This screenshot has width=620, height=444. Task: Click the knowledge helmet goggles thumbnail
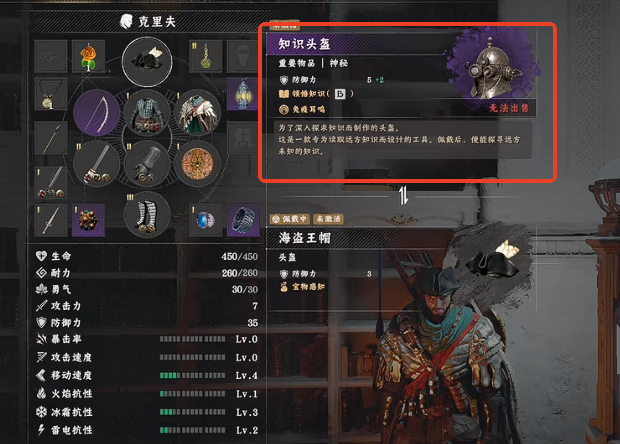point(493,68)
